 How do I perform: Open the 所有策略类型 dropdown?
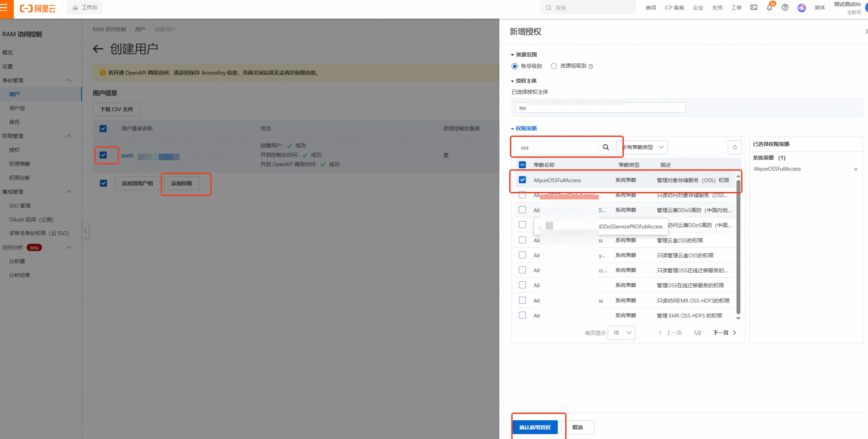(642, 147)
